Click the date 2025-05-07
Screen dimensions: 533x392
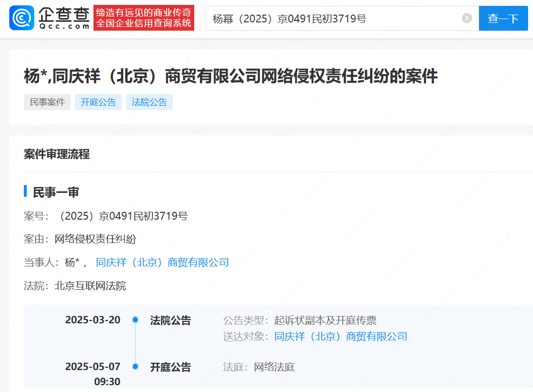coord(92,367)
